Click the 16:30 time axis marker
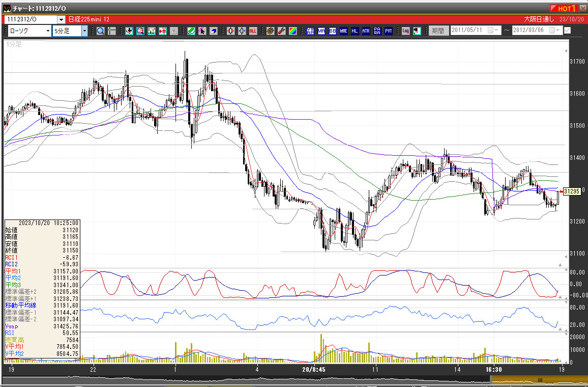 pyautogui.click(x=494, y=370)
